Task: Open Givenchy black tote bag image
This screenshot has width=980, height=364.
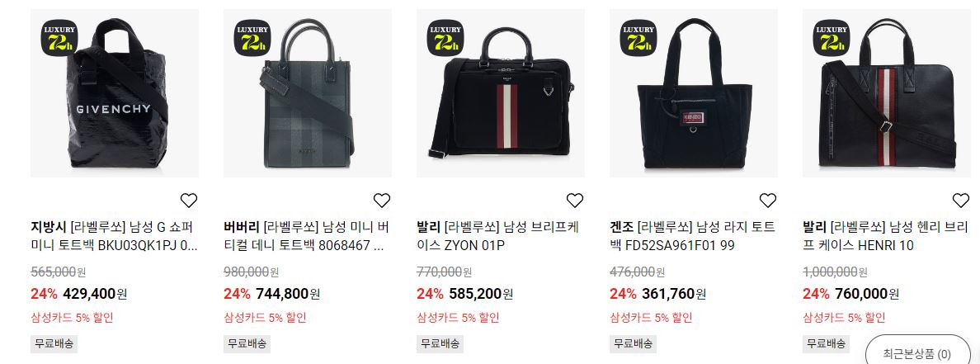Action: click(115, 93)
